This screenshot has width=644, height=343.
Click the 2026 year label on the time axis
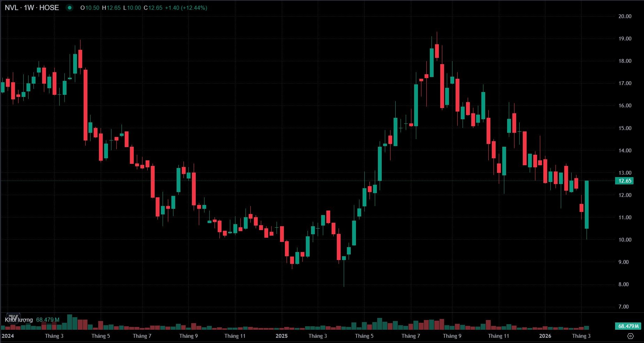pyautogui.click(x=545, y=336)
